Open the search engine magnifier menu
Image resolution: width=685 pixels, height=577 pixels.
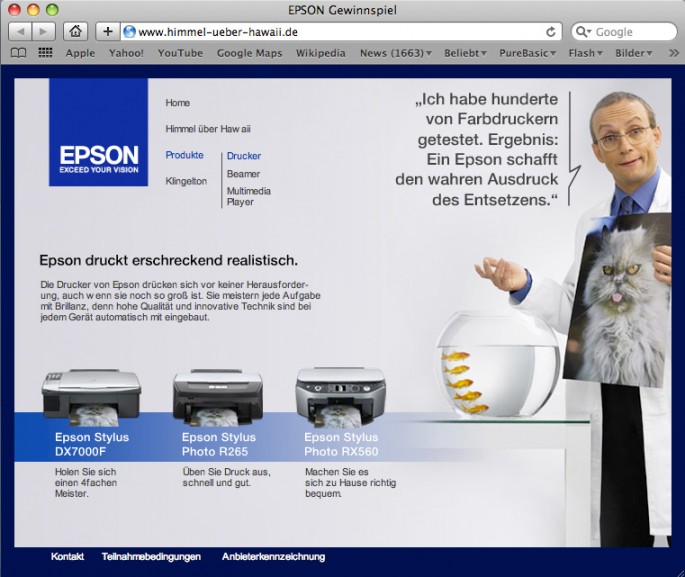[x=583, y=32]
